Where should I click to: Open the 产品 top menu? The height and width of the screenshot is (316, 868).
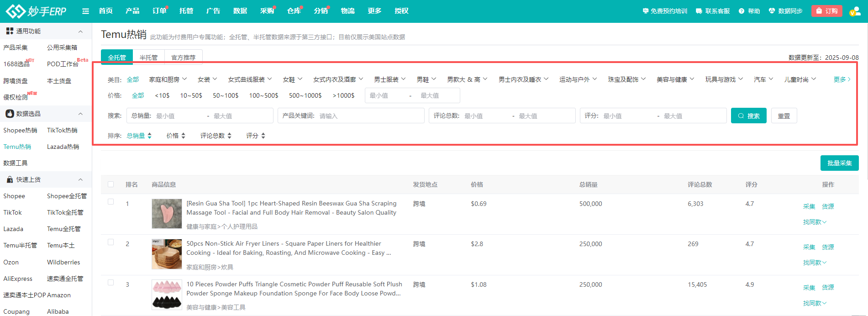[x=132, y=11]
